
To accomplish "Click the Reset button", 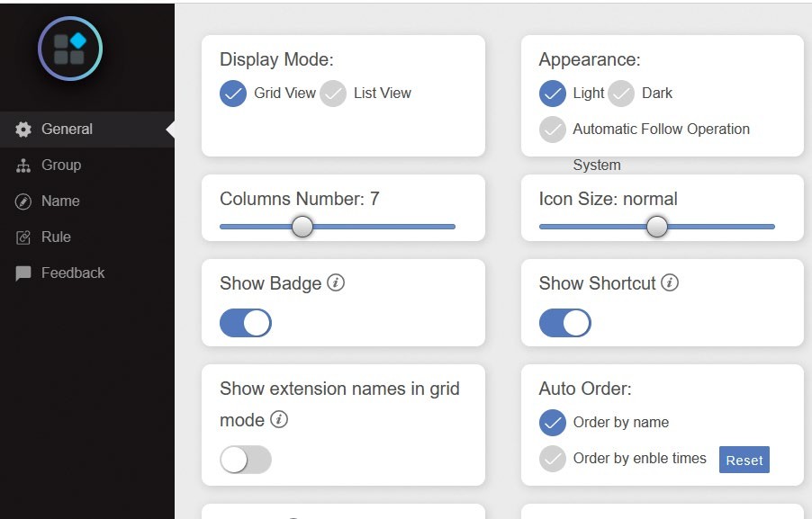I will click(x=744, y=460).
